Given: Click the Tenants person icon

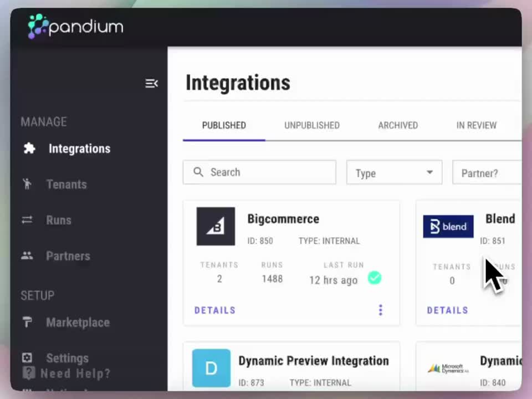Looking at the screenshot, I should (27, 184).
